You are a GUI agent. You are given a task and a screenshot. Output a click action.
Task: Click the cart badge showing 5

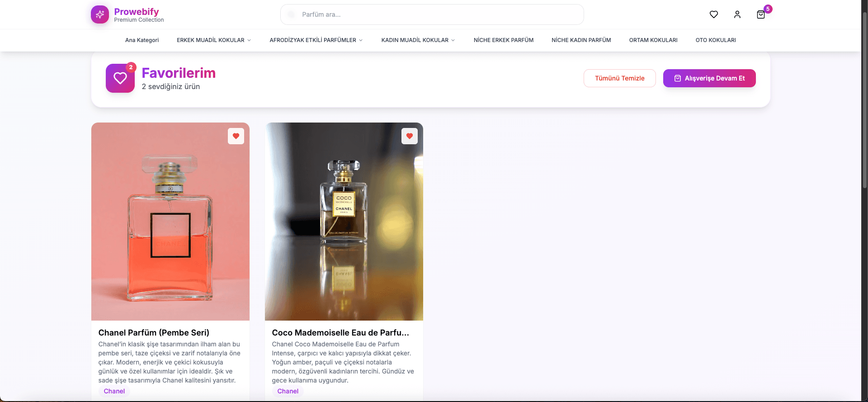click(768, 9)
